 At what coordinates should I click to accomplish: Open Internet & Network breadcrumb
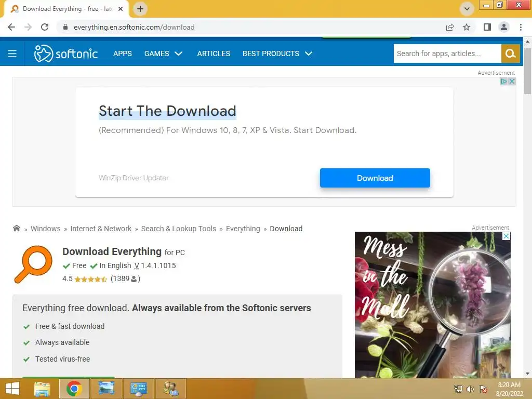tap(101, 229)
